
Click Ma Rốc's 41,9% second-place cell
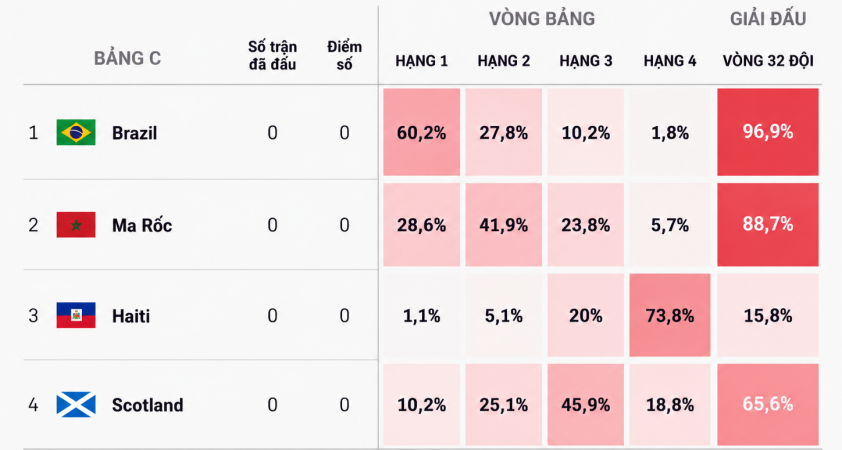[504, 224]
